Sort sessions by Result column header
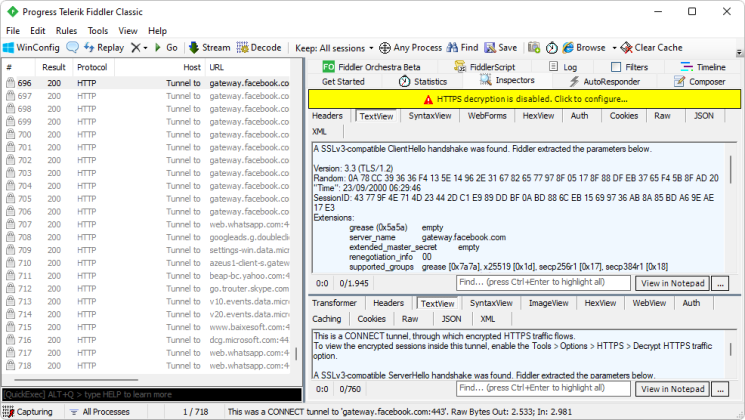 pyautogui.click(x=54, y=67)
